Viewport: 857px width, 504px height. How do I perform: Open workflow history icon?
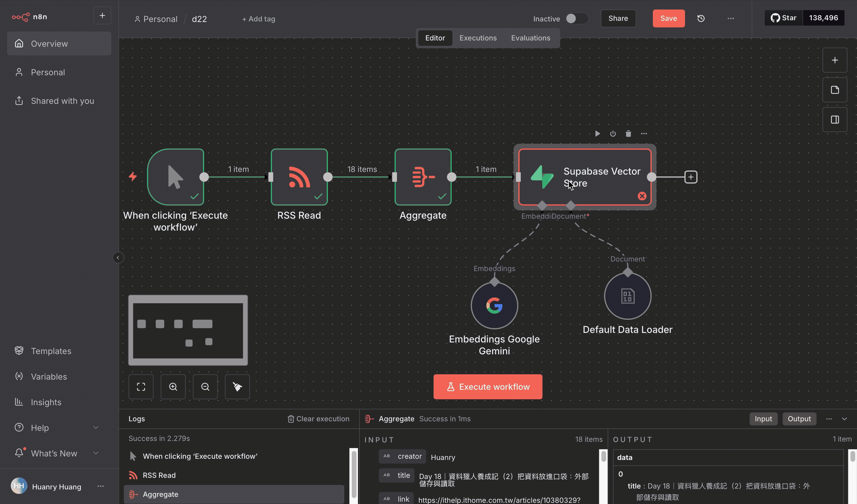(x=700, y=18)
